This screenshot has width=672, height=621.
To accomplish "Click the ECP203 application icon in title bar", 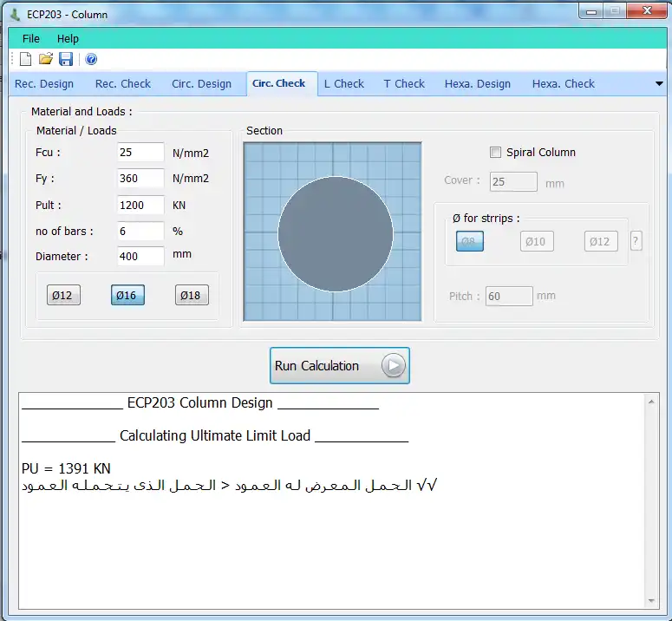I will click(x=16, y=15).
